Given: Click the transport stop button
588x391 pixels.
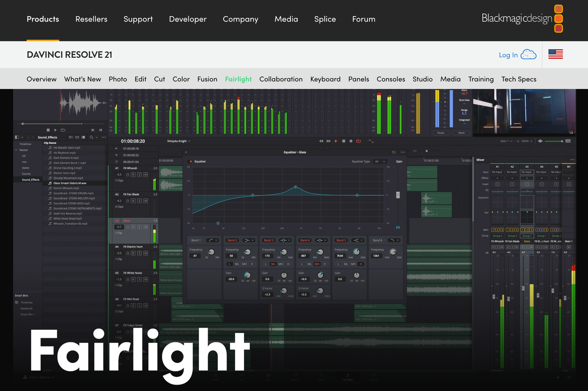Looking at the screenshot, I should [x=344, y=141].
